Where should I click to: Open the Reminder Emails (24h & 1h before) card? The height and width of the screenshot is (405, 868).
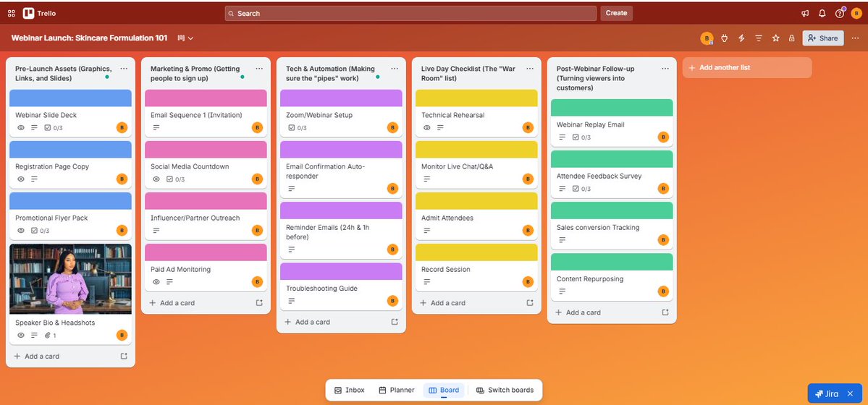(341, 230)
